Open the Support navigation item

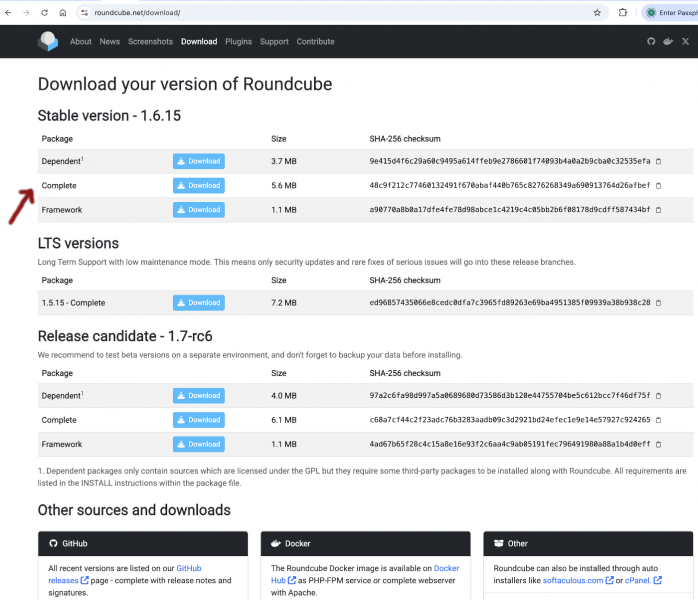point(274,41)
